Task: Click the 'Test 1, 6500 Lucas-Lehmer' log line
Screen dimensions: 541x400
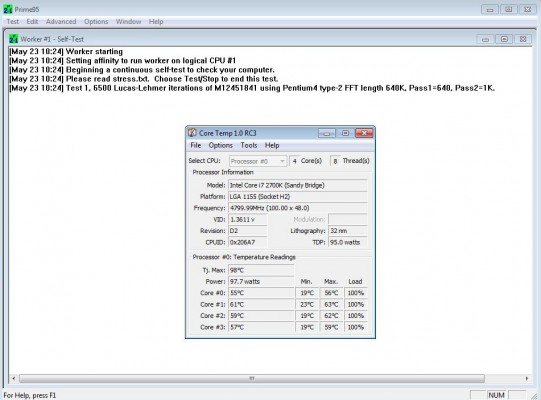Action: click(252, 88)
